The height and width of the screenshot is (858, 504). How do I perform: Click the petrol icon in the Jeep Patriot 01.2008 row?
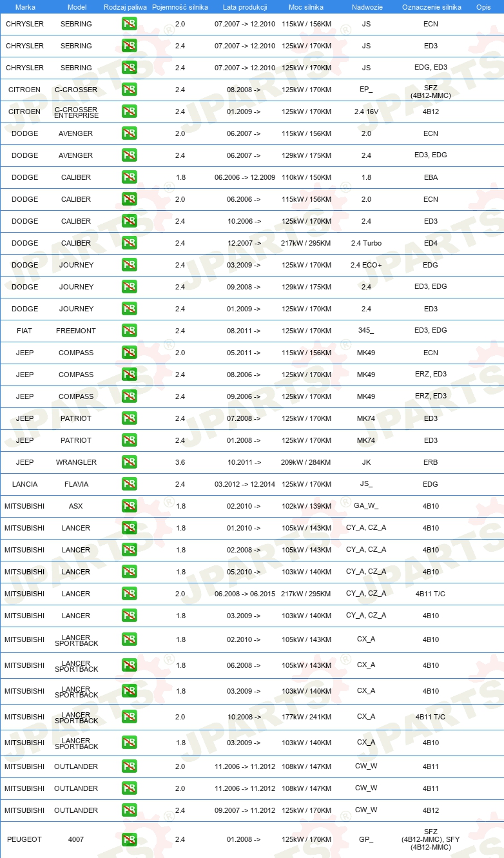pyautogui.click(x=130, y=440)
